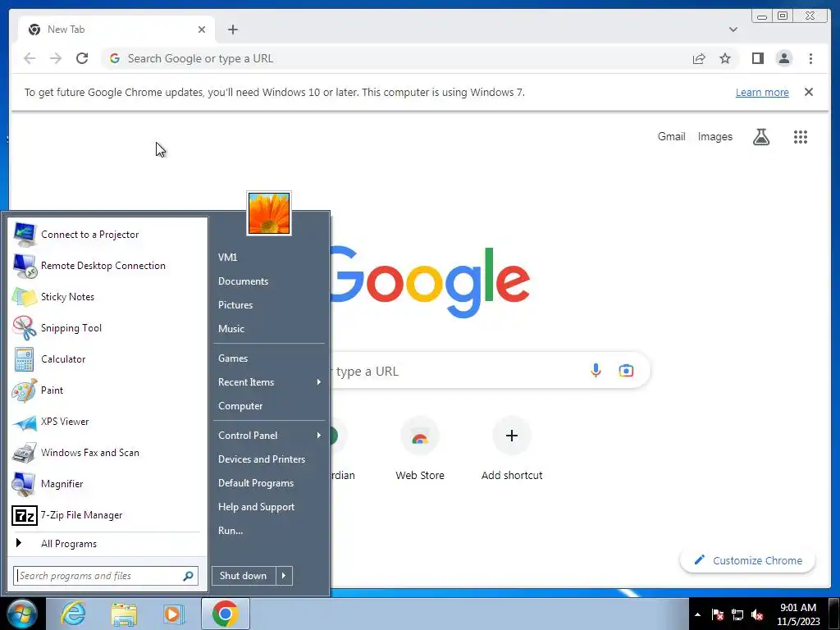
Task: Open Sticky Notes from Start menu
Action: pos(107,297)
